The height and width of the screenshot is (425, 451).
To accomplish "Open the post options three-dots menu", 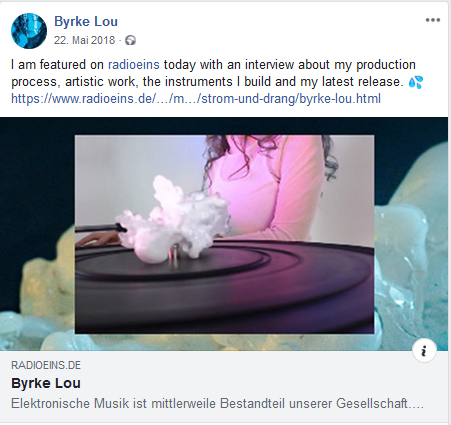I will pyautogui.click(x=433, y=20).
